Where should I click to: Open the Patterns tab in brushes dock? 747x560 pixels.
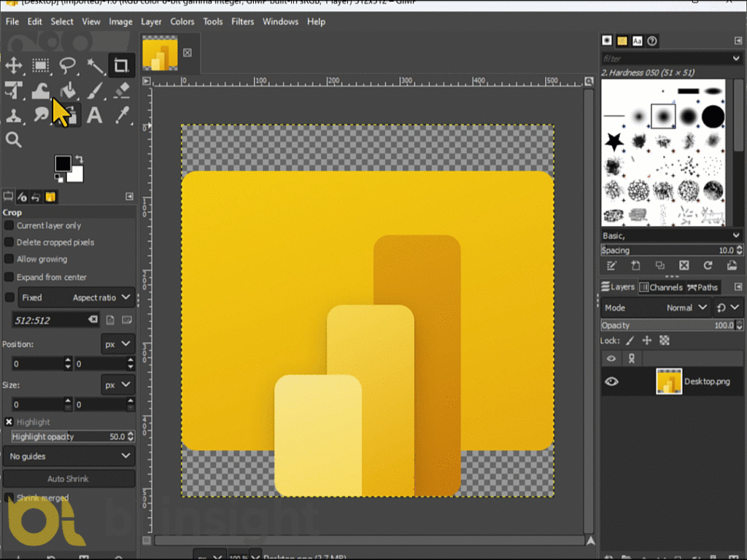click(622, 41)
